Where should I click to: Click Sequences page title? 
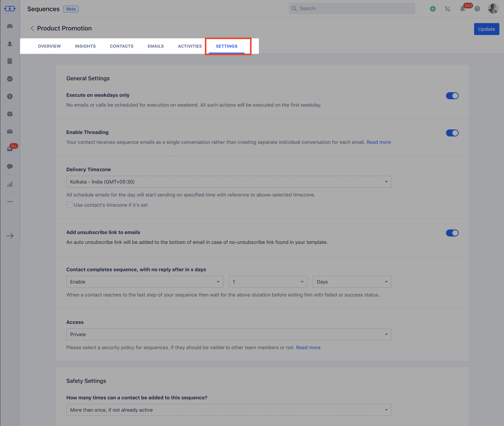(x=43, y=9)
